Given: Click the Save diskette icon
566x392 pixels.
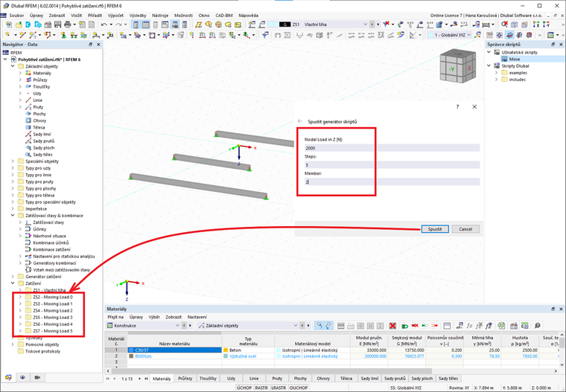Looking at the screenshot, I should [x=57, y=25].
